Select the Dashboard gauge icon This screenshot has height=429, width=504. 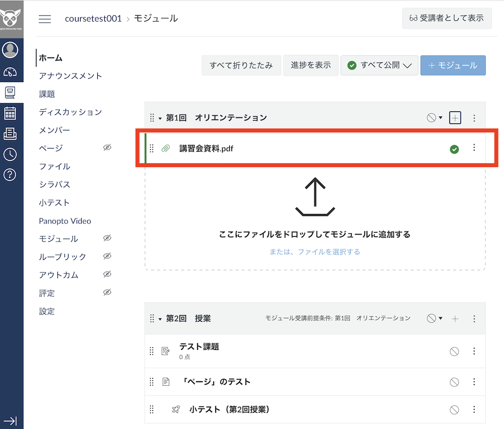(x=11, y=71)
